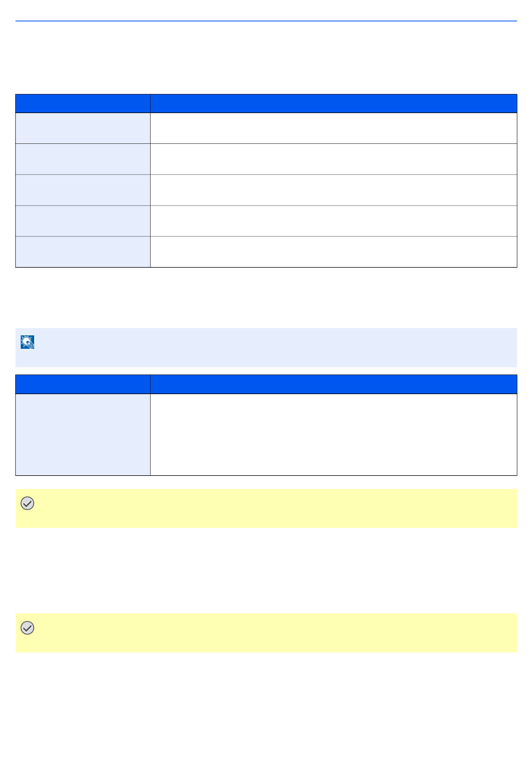Image resolution: width=532 pixels, height=767 pixels.
Task: Click third row's white description cell in the top table
Action: [334, 190]
